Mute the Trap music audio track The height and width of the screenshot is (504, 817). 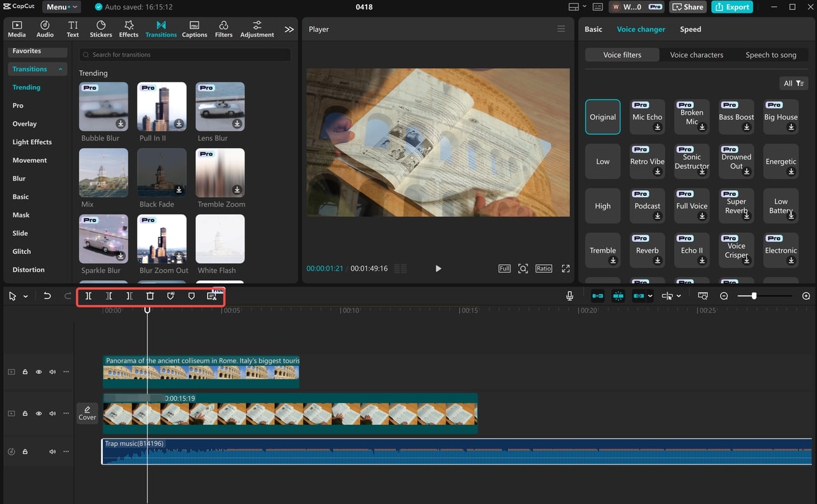coord(52,452)
